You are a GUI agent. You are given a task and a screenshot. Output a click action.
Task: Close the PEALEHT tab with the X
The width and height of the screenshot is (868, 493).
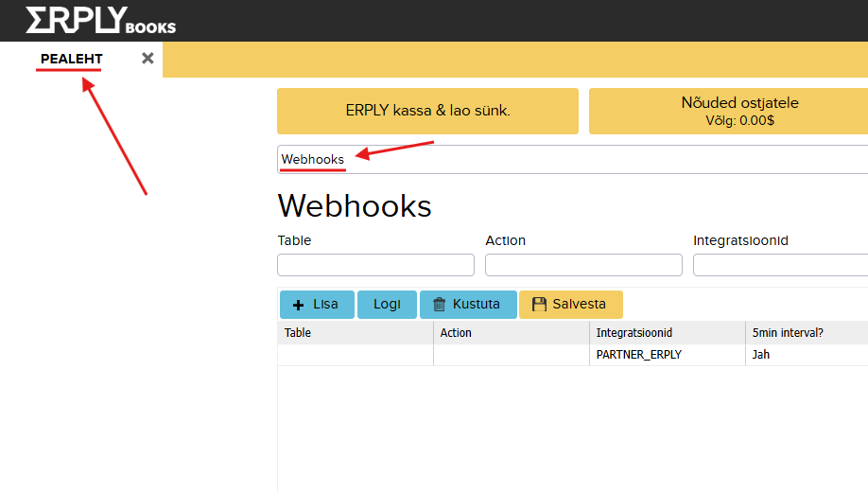[148, 59]
